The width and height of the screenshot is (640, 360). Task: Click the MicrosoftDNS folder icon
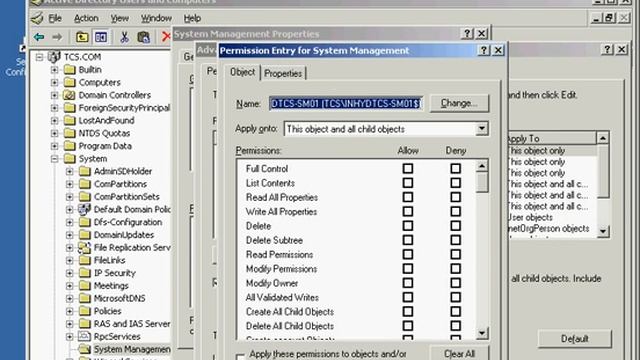coord(84,298)
